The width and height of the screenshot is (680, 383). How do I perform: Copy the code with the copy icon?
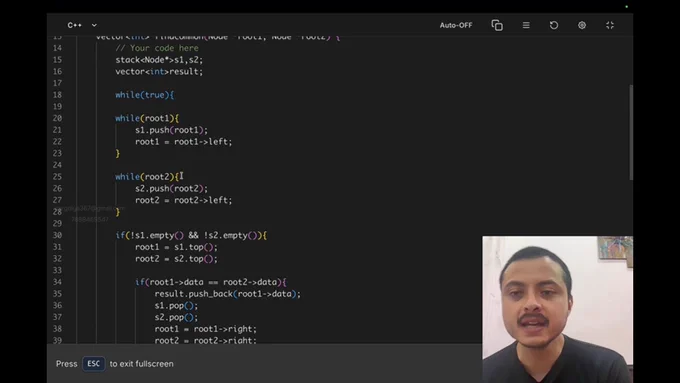coord(497,25)
